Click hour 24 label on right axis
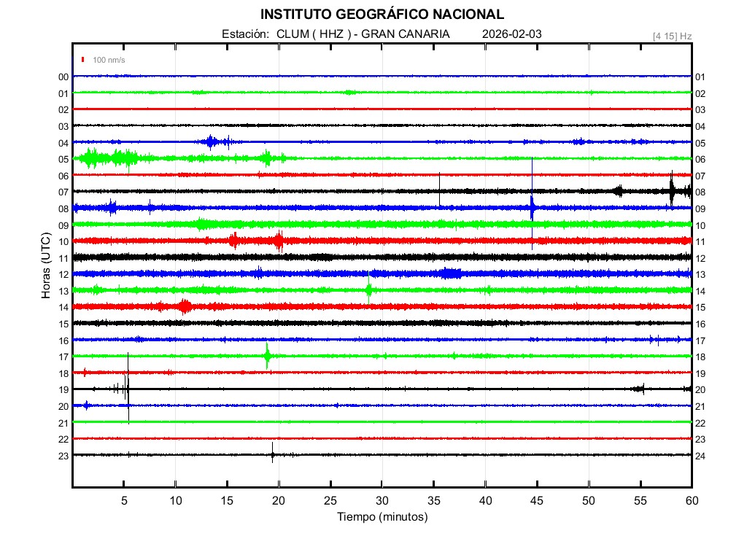 click(700, 456)
